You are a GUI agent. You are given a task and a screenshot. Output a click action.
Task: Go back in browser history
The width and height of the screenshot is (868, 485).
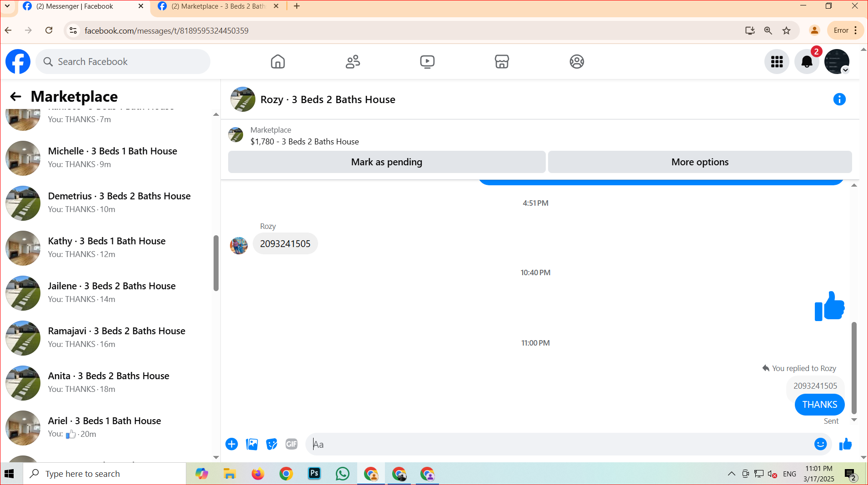[x=8, y=30]
